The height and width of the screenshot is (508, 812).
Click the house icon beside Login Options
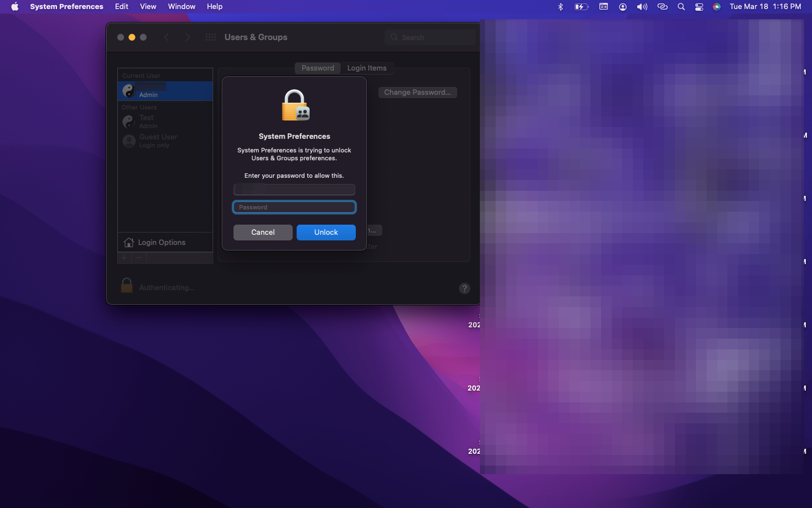pyautogui.click(x=129, y=242)
